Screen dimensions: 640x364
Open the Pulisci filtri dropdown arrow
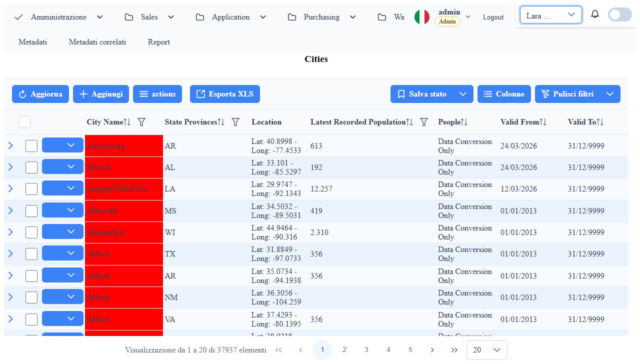click(610, 94)
